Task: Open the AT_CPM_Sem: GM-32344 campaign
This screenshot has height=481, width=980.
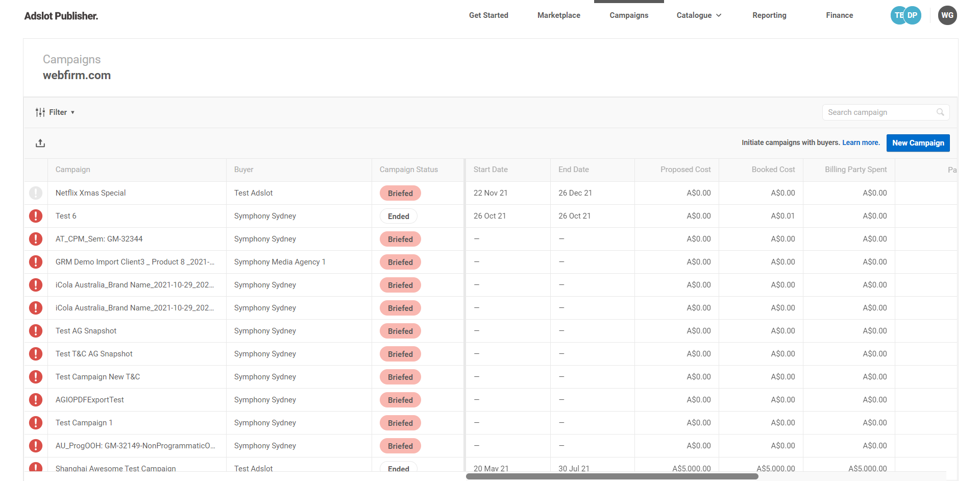Action: pos(99,239)
